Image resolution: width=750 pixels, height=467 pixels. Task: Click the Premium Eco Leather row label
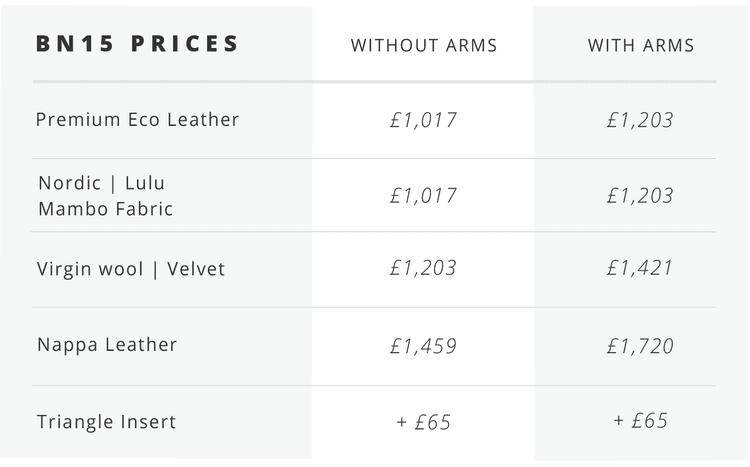click(x=138, y=119)
